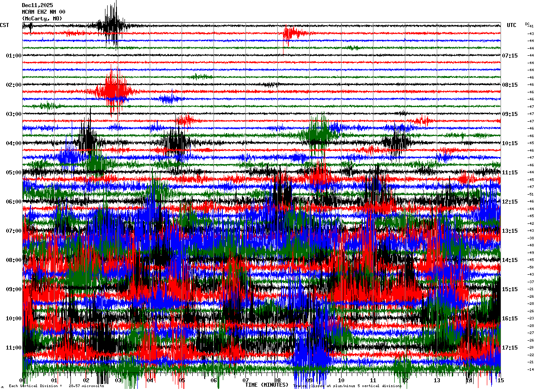Select the DC offset value -42
This screenshot has width=536, height=392.
tap(530, 223)
